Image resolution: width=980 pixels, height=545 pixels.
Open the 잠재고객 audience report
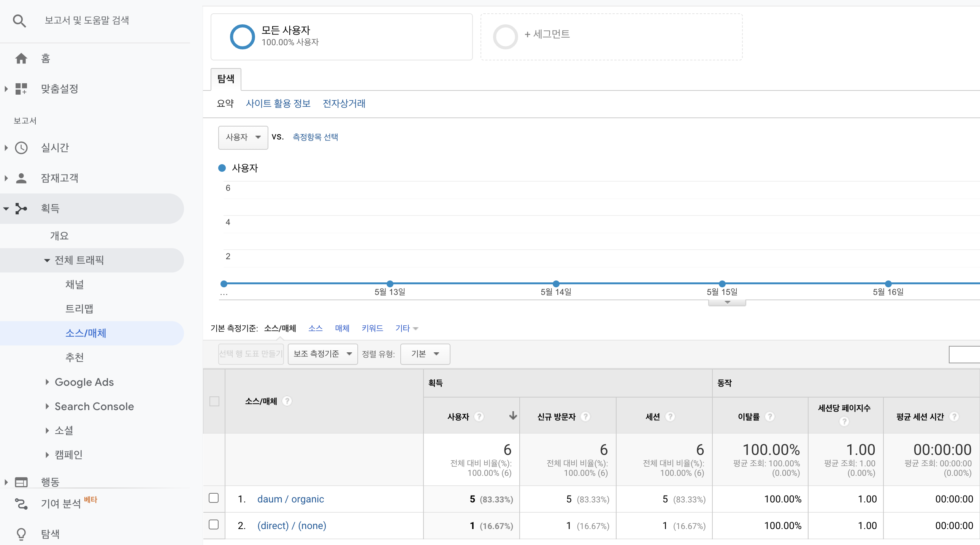(x=21, y=177)
